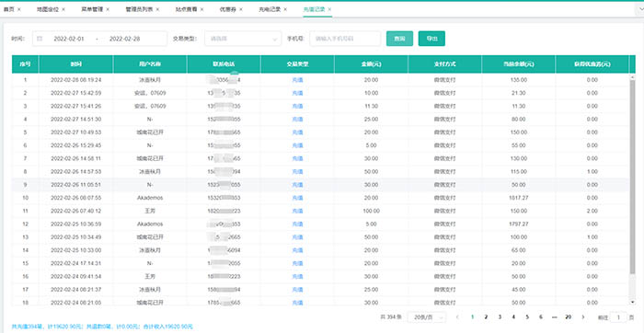Click the 王芳 username in row 11
The image size is (644, 333).
pos(150,211)
